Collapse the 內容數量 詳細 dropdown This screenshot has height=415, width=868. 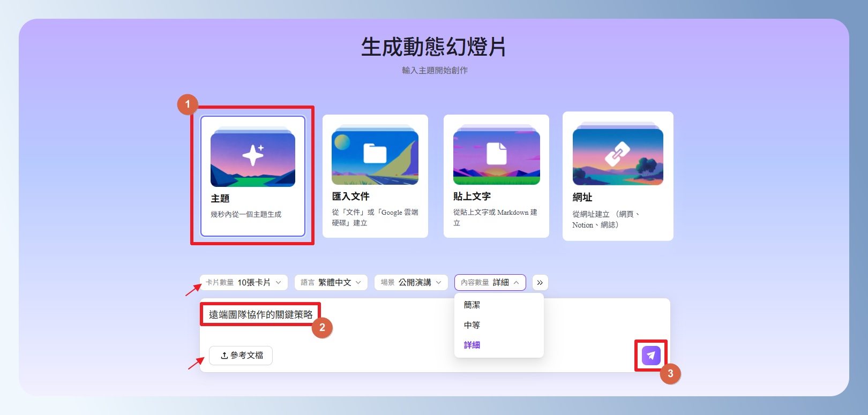490,283
